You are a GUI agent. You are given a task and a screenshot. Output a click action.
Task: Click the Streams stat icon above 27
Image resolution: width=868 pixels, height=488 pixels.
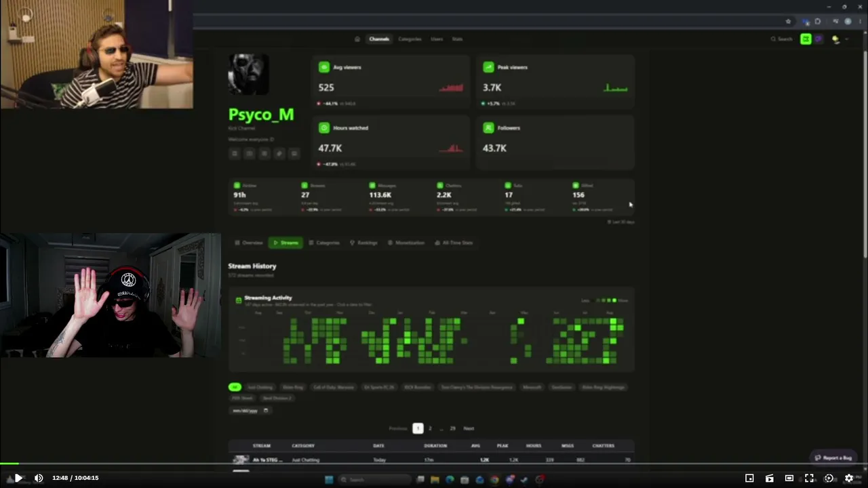pyautogui.click(x=305, y=185)
